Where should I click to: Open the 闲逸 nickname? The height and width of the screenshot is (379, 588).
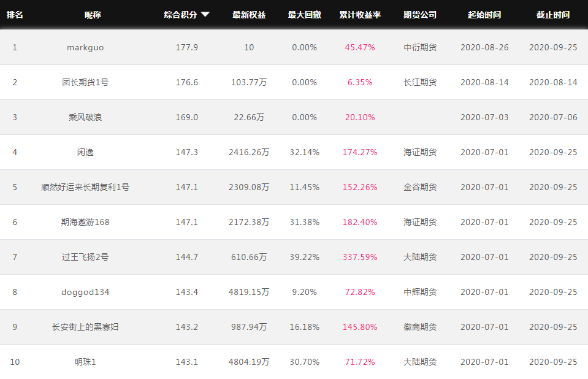pyautogui.click(x=85, y=152)
